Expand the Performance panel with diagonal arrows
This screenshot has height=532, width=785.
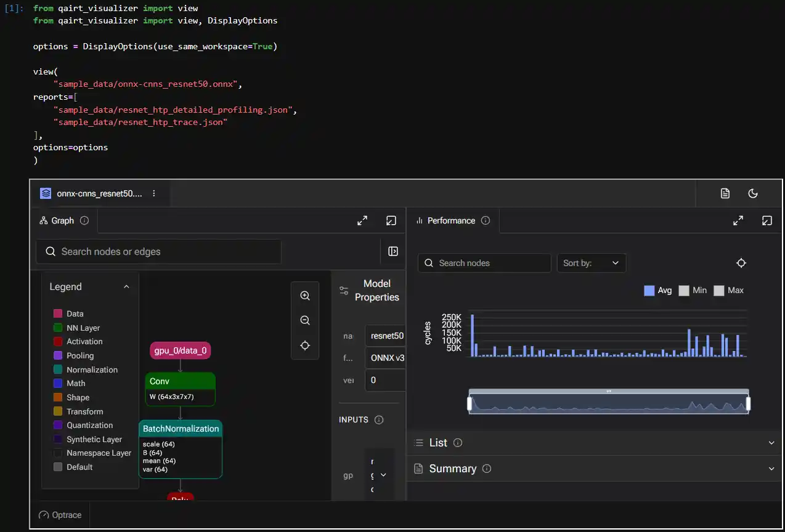(738, 220)
